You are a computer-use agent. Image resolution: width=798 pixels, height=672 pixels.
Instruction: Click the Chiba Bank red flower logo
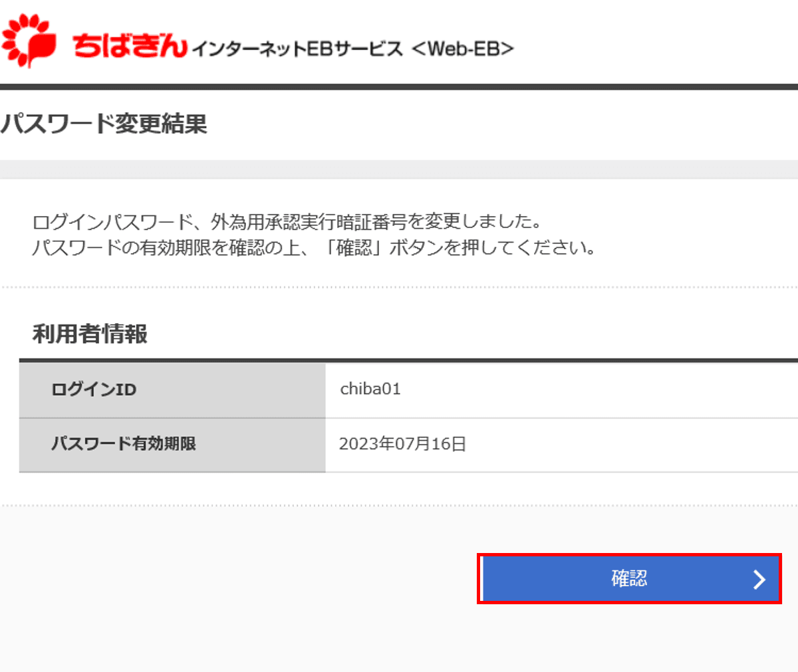click(29, 41)
